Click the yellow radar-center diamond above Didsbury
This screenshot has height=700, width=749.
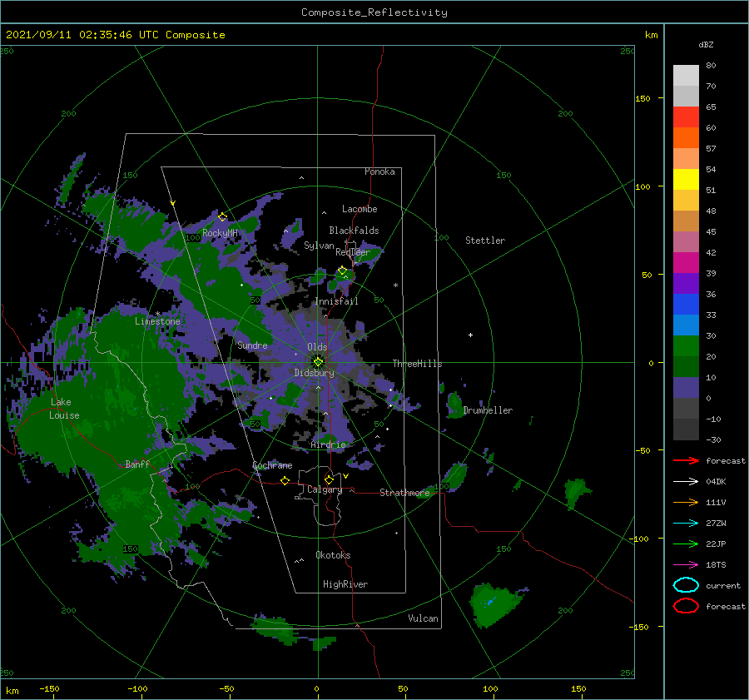tap(318, 362)
